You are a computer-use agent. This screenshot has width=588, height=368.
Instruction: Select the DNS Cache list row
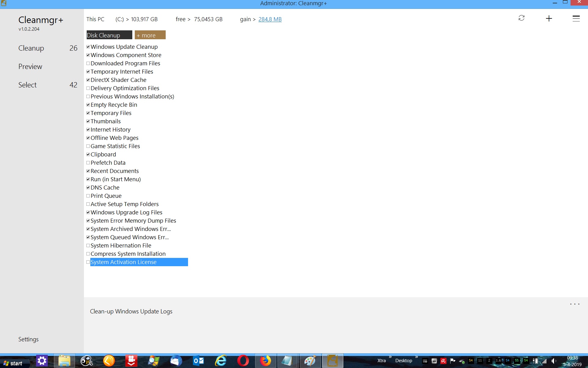tap(105, 188)
